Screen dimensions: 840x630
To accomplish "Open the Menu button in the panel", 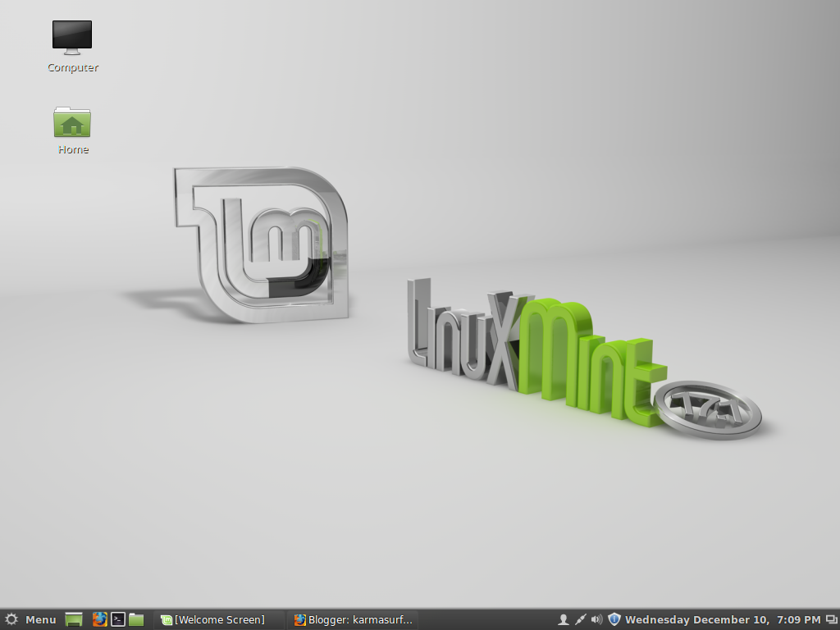I will [x=30, y=620].
